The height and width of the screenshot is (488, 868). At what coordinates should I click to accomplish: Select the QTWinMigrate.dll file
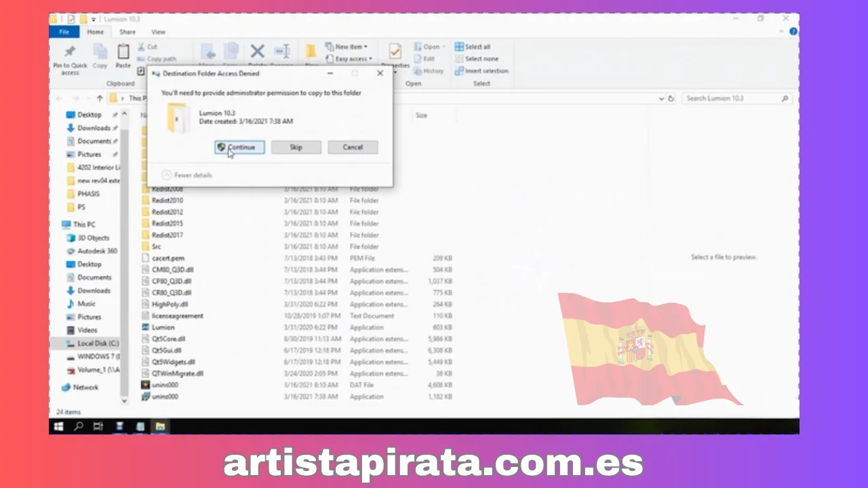tap(177, 373)
